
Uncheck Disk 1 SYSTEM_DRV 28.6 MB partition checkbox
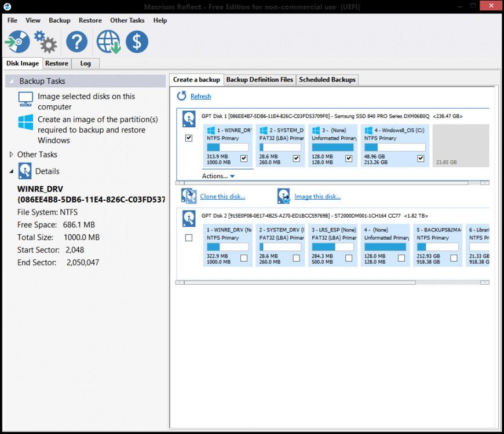tap(297, 158)
